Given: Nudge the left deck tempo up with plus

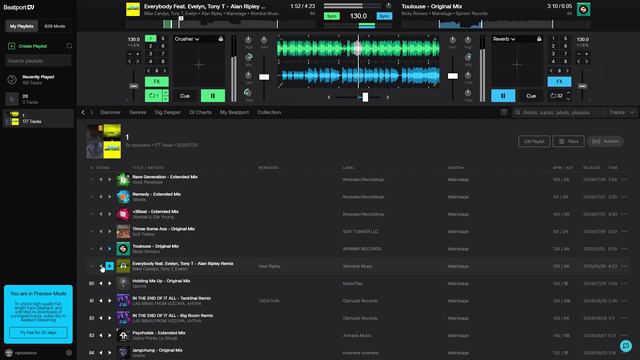Looking at the screenshot, I should pos(138,54).
